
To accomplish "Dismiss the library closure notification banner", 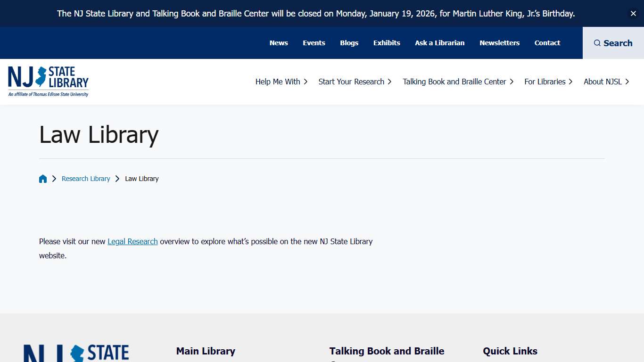I will click(x=633, y=13).
